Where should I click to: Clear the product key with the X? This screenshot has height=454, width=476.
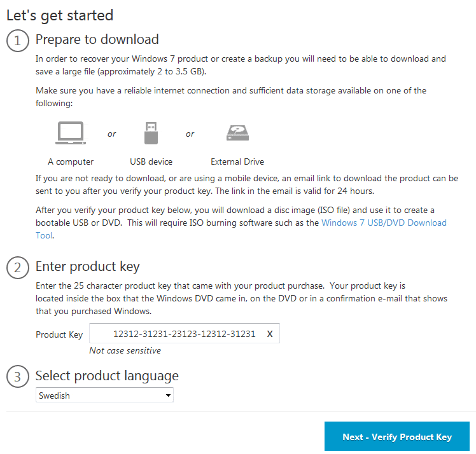pyautogui.click(x=270, y=334)
